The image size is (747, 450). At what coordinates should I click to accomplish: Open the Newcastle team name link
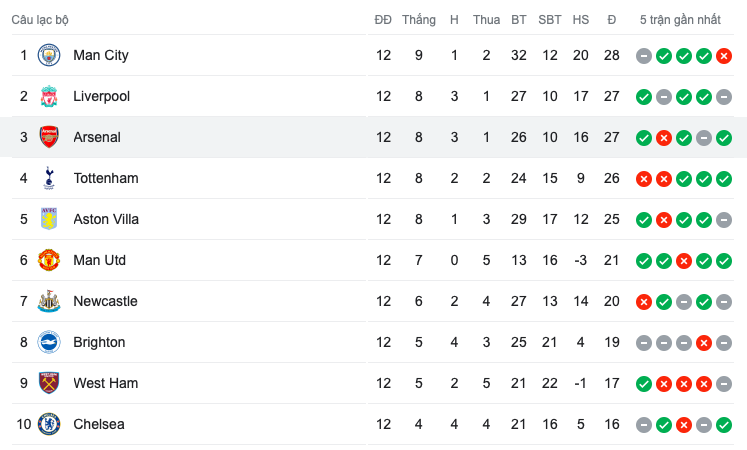click(x=105, y=301)
